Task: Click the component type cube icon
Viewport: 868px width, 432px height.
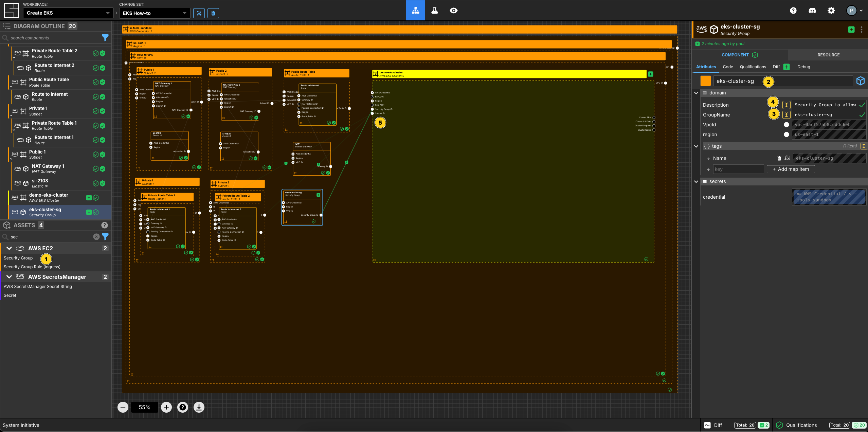Action: pyautogui.click(x=860, y=81)
